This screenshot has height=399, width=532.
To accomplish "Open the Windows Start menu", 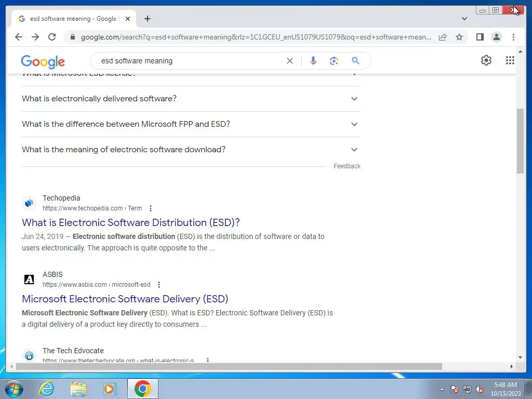I will [14, 389].
